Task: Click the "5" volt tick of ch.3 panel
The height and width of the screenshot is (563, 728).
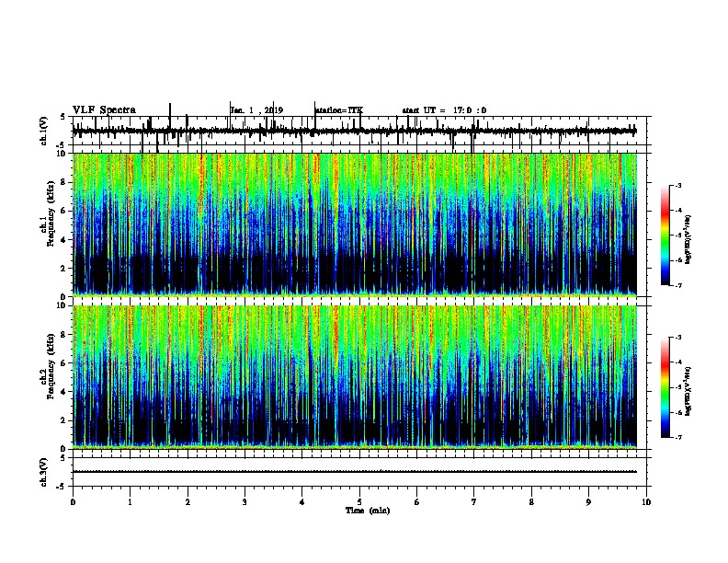Action: [x=63, y=458]
